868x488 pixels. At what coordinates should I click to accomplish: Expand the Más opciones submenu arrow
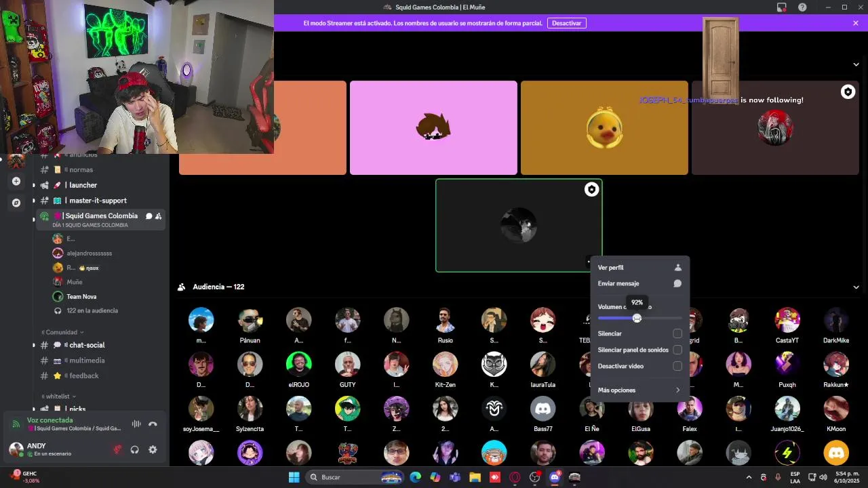coord(677,390)
